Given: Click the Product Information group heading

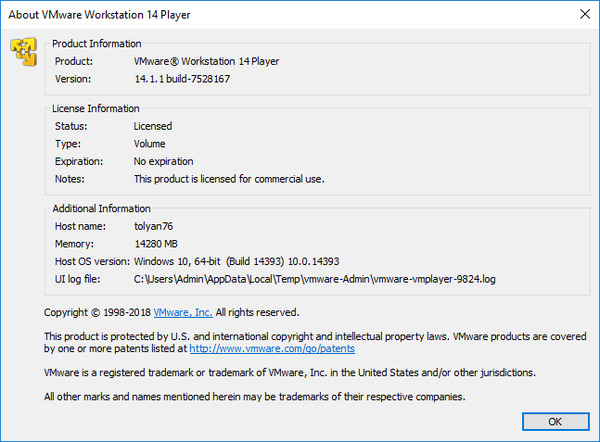Looking at the screenshot, I should (x=97, y=44).
